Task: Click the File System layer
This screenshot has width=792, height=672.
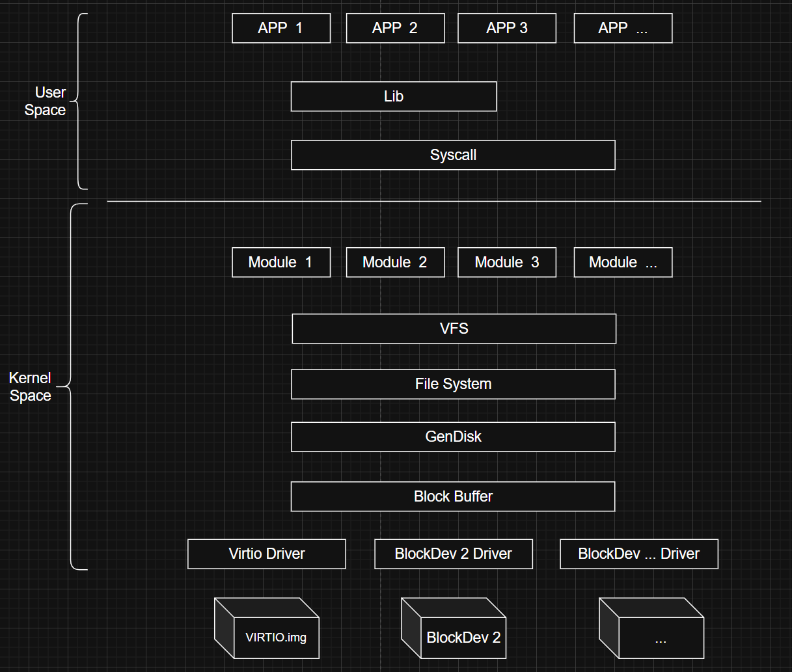Action: point(453,384)
